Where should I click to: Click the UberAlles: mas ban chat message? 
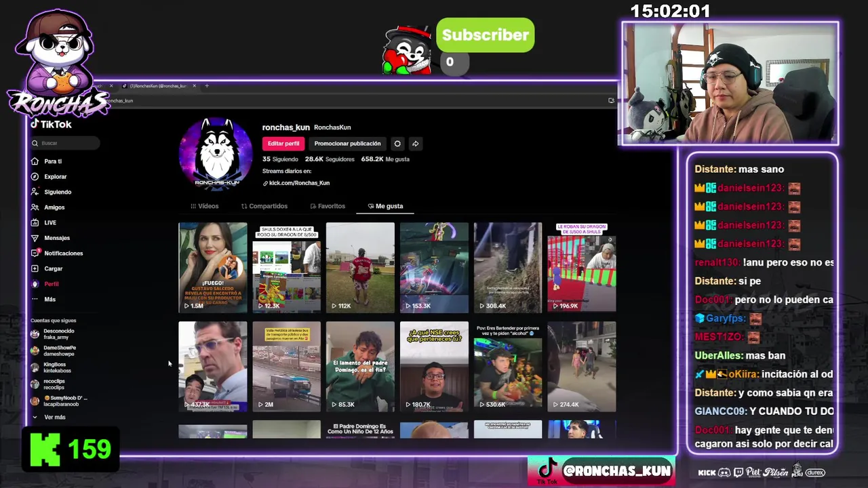click(x=740, y=356)
